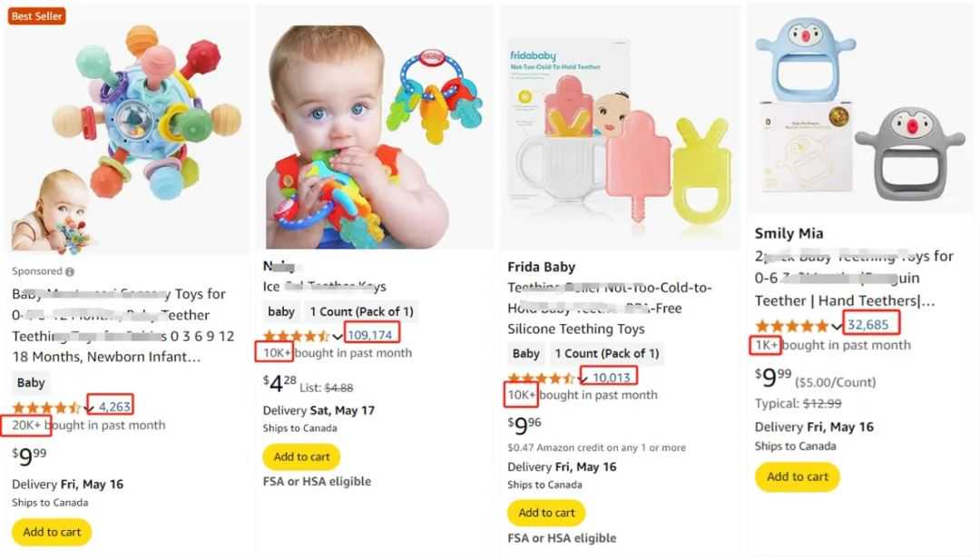Open the 32,685 reviews link
Image resolution: width=980 pixels, height=560 pixels.
(x=872, y=324)
